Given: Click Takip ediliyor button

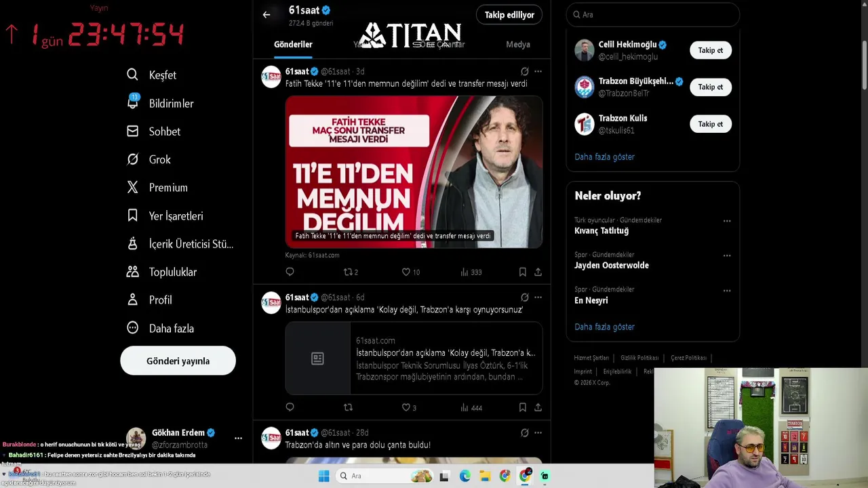Looking at the screenshot, I should (509, 15).
